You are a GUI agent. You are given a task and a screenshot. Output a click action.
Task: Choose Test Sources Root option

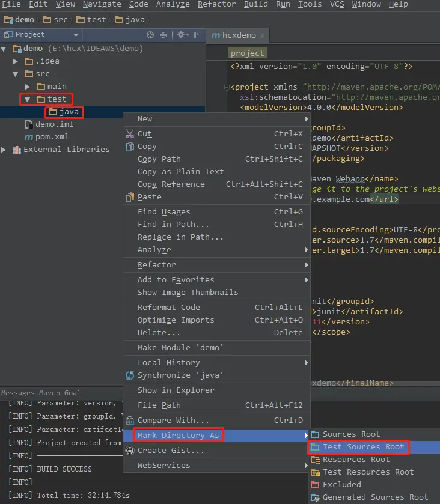(374, 447)
